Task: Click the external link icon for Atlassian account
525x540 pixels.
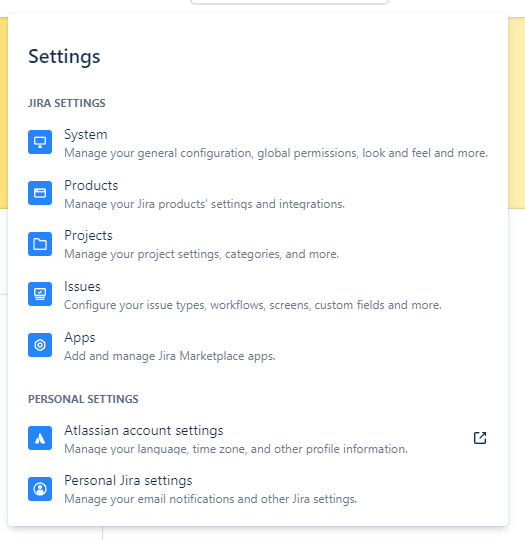Action: 480,438
